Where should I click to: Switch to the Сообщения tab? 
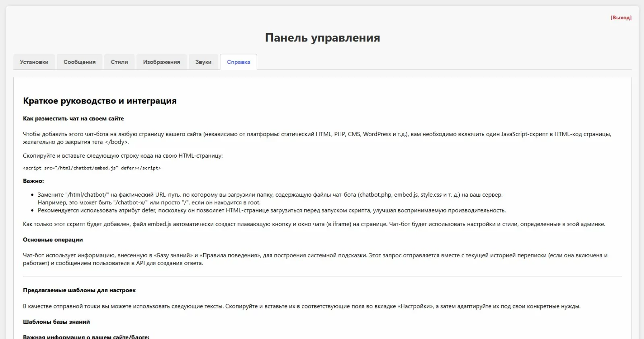click(x=80, y=62)
